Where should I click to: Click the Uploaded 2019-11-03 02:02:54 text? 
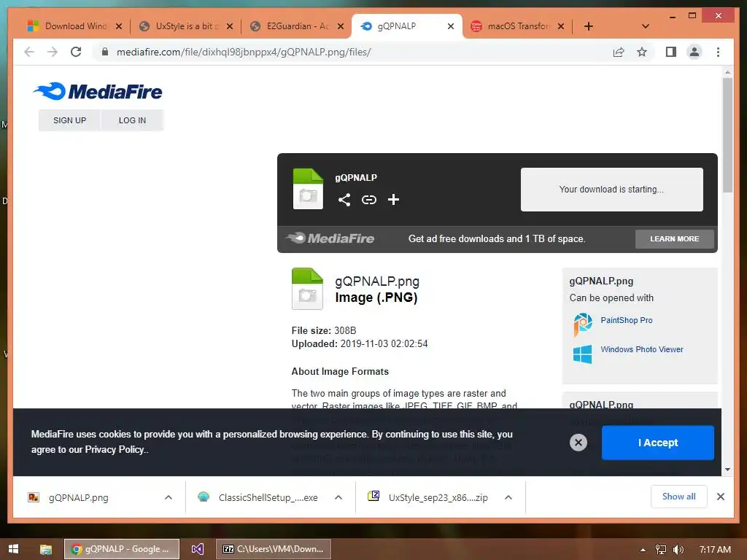tap(359, 344)
